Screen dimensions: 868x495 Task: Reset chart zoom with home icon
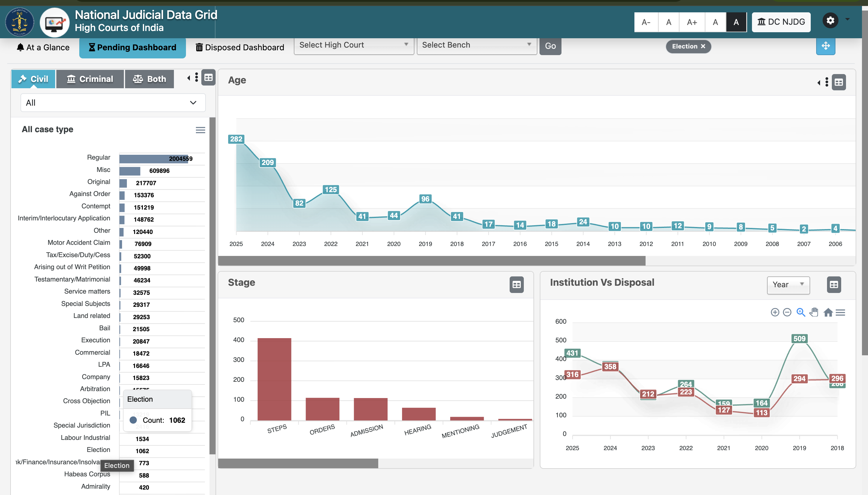coord(828,312)
